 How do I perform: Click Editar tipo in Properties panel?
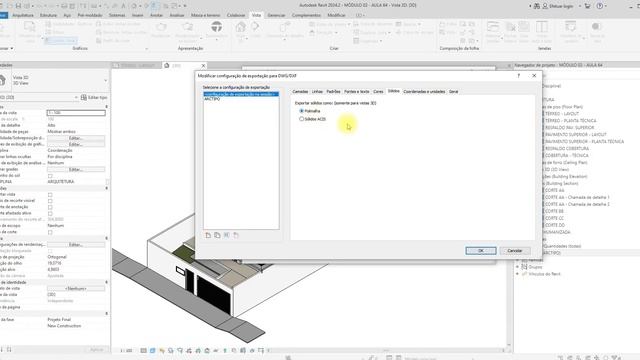point(94,98)
